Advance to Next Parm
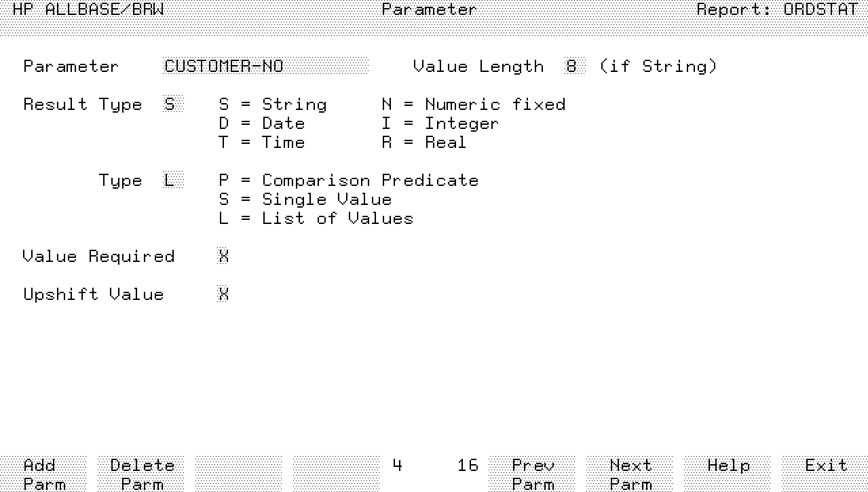Image resolution: width=868 pixels, height=492 pixels. coord(630,474)
